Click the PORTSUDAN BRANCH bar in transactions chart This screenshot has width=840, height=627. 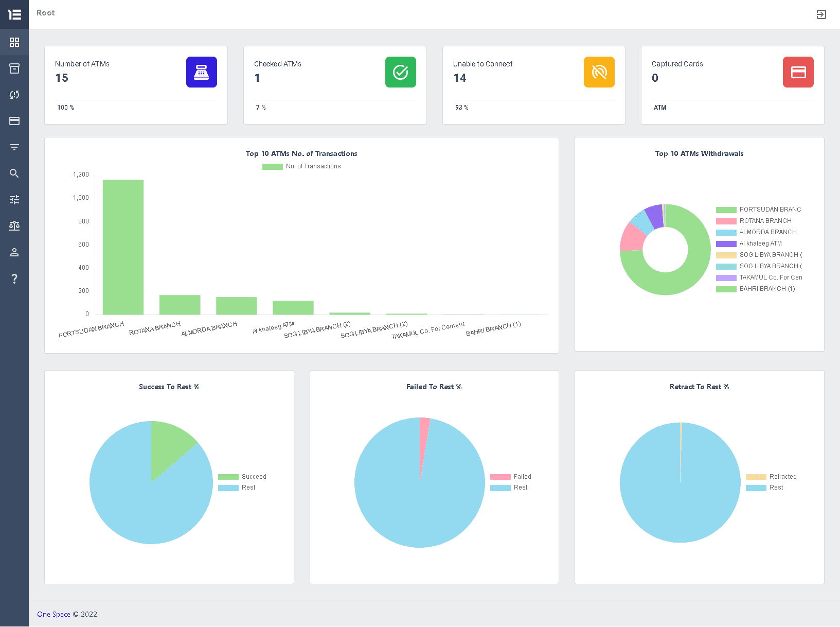(122, 247)
